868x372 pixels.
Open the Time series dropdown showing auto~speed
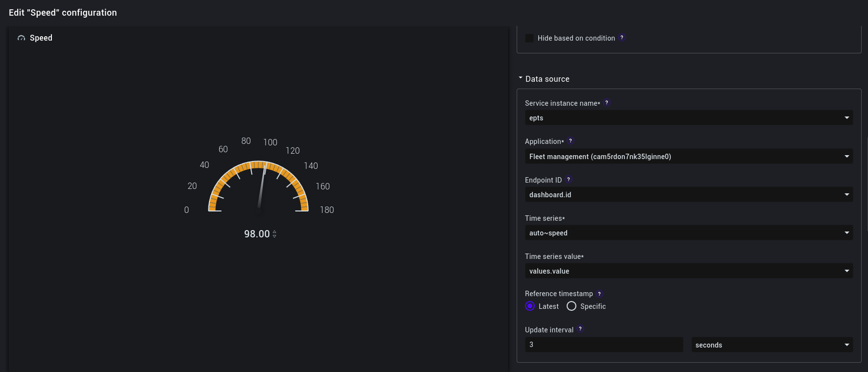pos(689,232)
